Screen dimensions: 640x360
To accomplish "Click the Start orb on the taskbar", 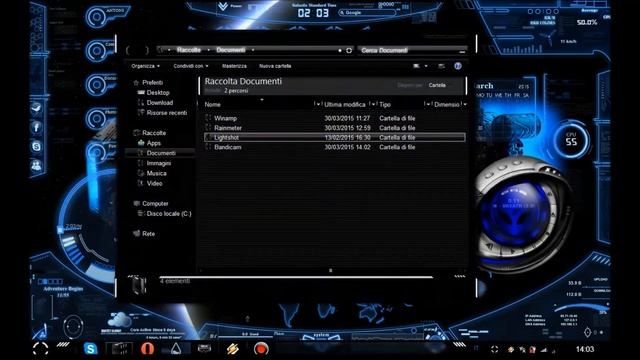I will [x=40, y=349].
